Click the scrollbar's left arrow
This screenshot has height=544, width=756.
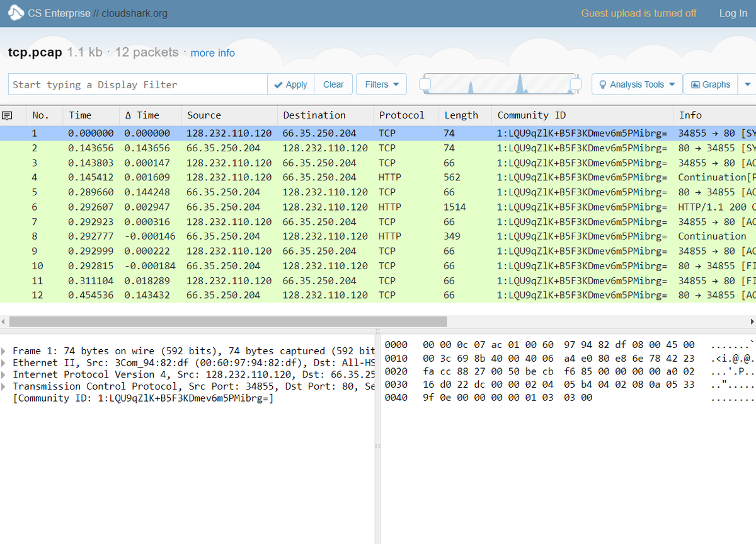4,321
